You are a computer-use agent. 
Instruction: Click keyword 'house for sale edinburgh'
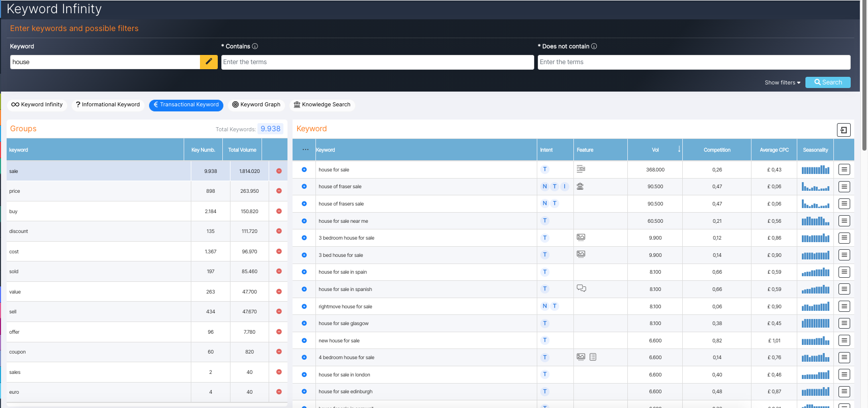(x=345, y=392)
